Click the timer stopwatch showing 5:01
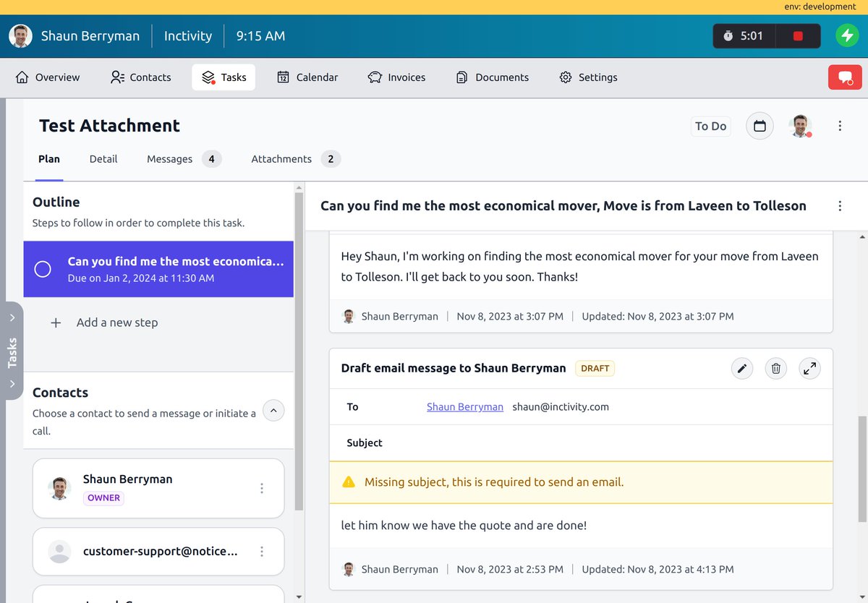 tap(744, 36)
